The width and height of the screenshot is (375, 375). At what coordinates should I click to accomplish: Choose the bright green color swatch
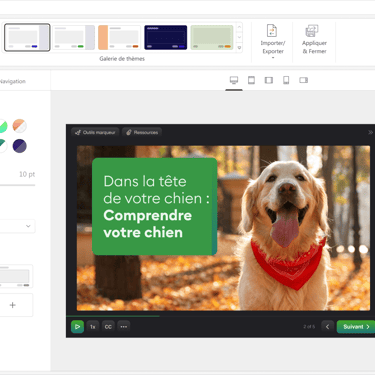tap(3, 126)
